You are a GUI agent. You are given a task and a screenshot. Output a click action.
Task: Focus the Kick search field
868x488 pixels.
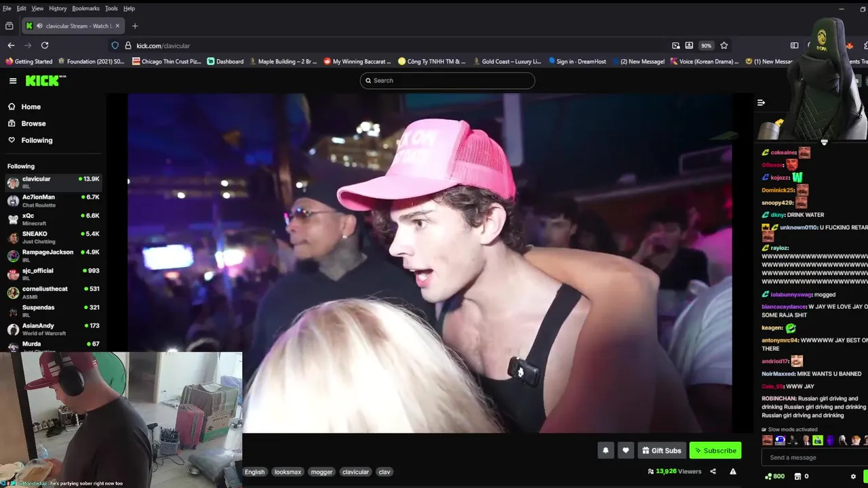448,81
